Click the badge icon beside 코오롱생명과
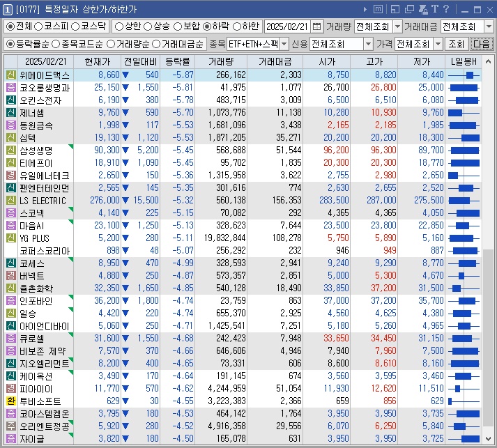Screen dimensions: 497x448 10,88
